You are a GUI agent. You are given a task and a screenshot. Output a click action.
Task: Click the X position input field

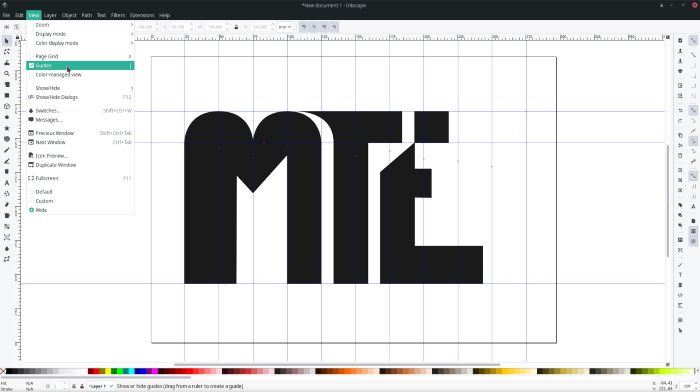click(x=147, y=27)
